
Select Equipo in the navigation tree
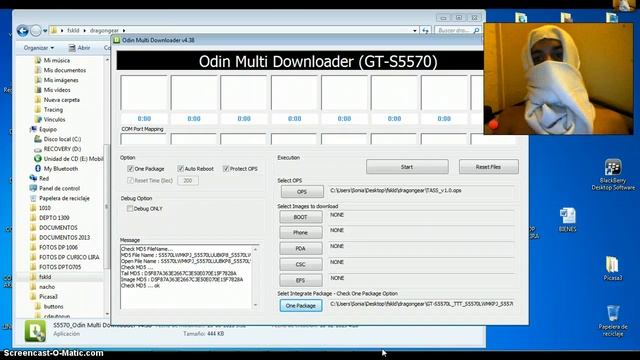point(48,129)
